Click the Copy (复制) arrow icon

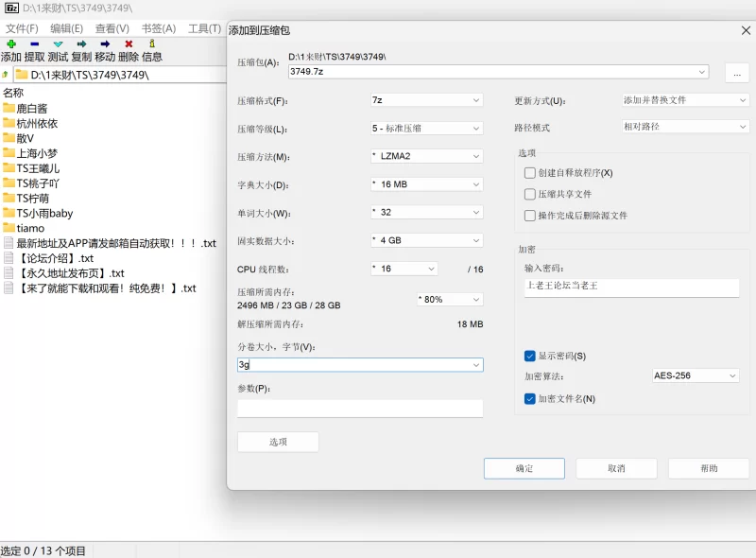[81, 44]
